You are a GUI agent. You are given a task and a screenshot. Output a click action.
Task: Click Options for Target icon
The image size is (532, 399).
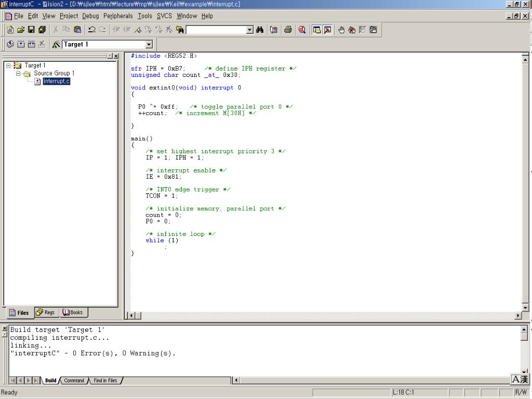[x=56, y=45]
